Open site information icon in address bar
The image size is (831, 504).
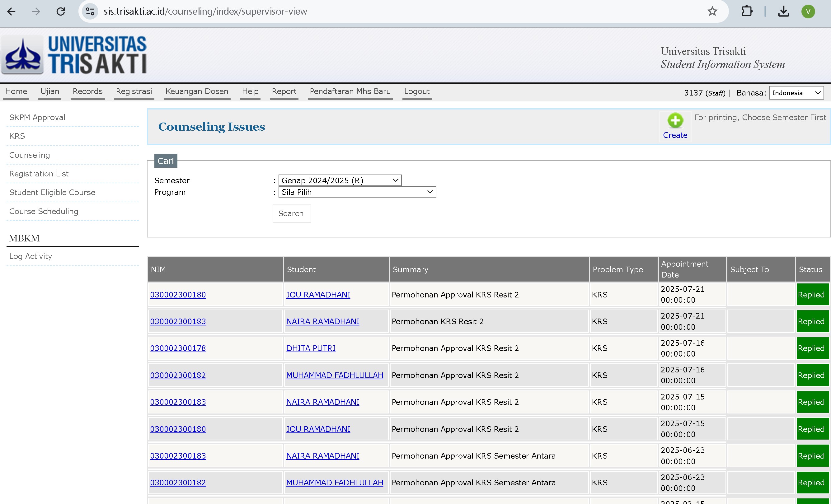pos(90,12)
